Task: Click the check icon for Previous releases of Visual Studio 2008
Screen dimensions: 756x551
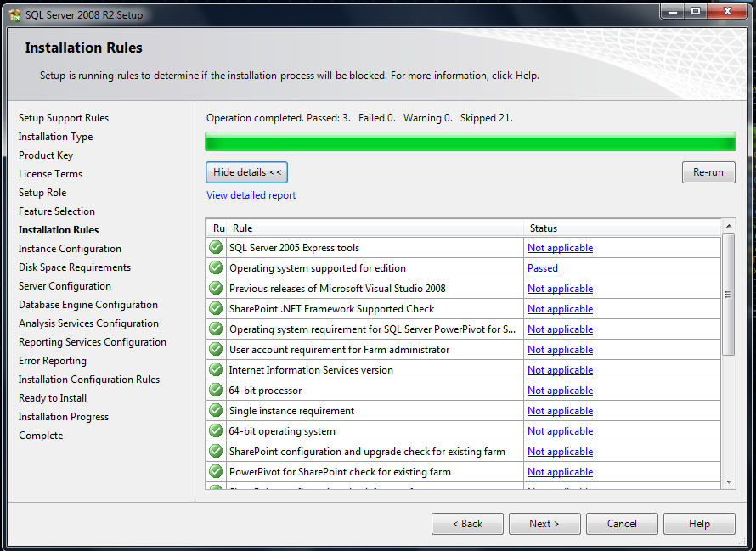Action: [x=216, y=289]
